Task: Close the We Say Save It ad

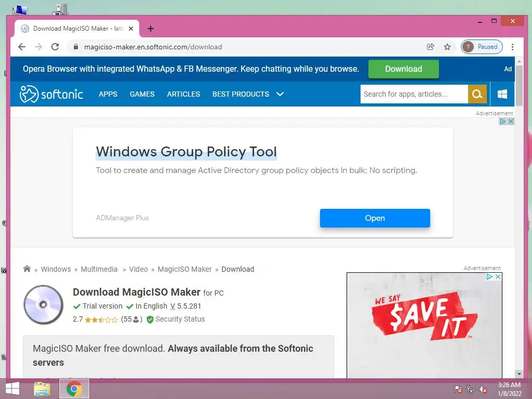Action: [x=498, y=276]
